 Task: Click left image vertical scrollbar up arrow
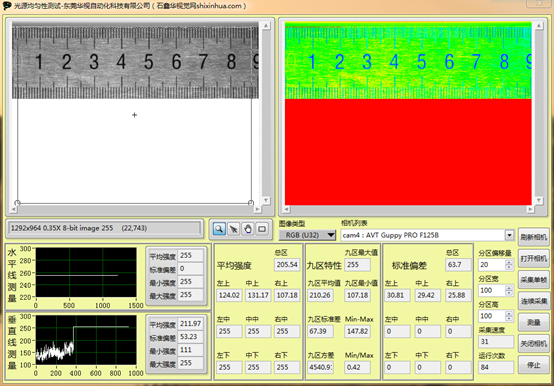click(x=266, y=25)
